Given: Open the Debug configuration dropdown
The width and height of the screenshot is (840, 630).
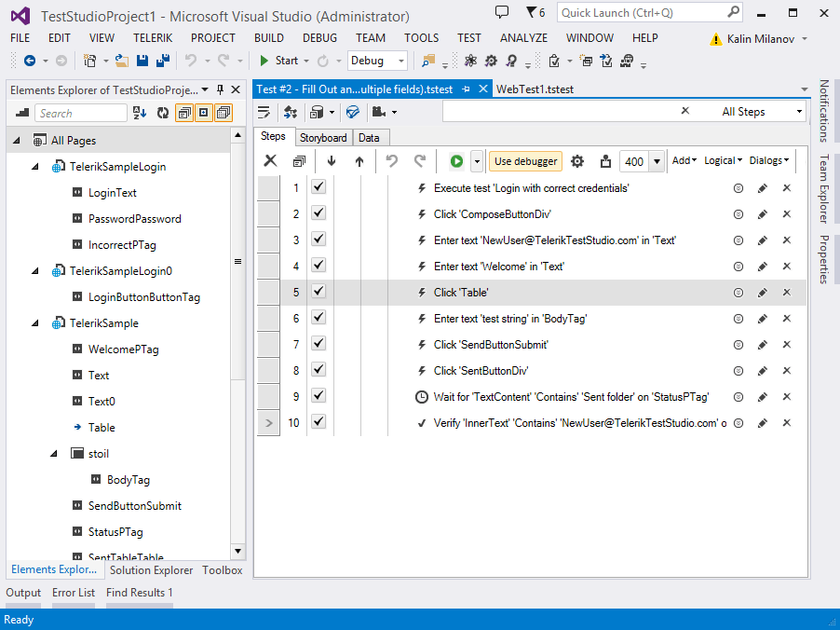Looking at the screenshot, I should click(400, 62).
